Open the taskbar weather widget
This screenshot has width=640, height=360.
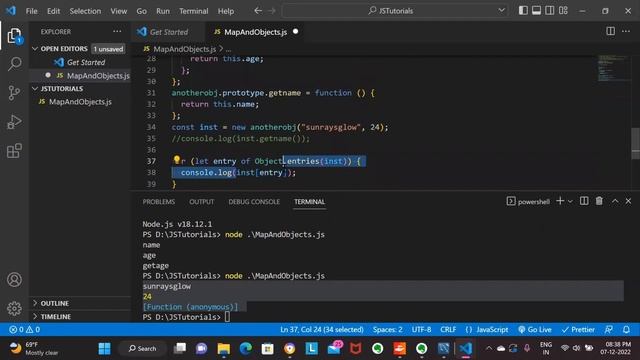tap(34, 349)
